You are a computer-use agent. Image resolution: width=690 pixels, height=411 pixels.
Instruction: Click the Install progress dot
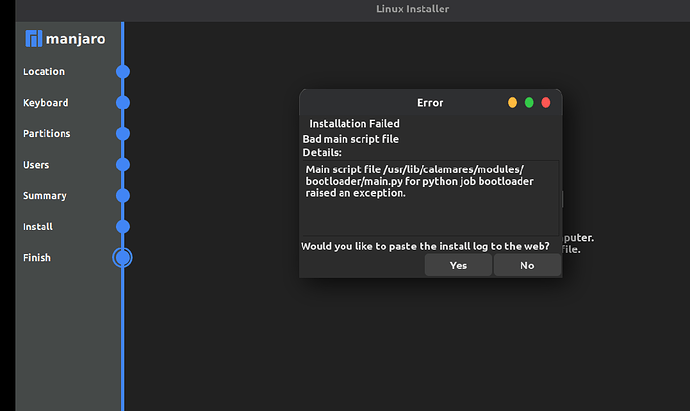tap(123, 227)
